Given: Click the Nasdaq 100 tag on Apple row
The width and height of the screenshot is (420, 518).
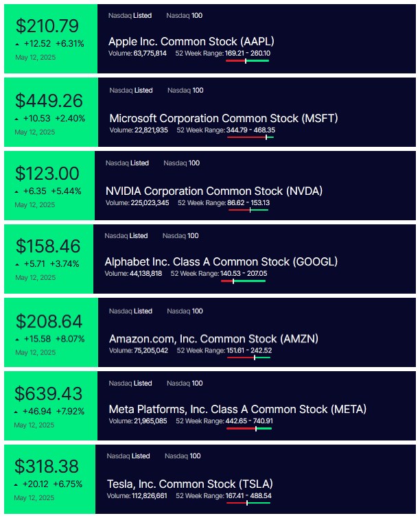Looking at the screenshot, I should click(184, 16).
